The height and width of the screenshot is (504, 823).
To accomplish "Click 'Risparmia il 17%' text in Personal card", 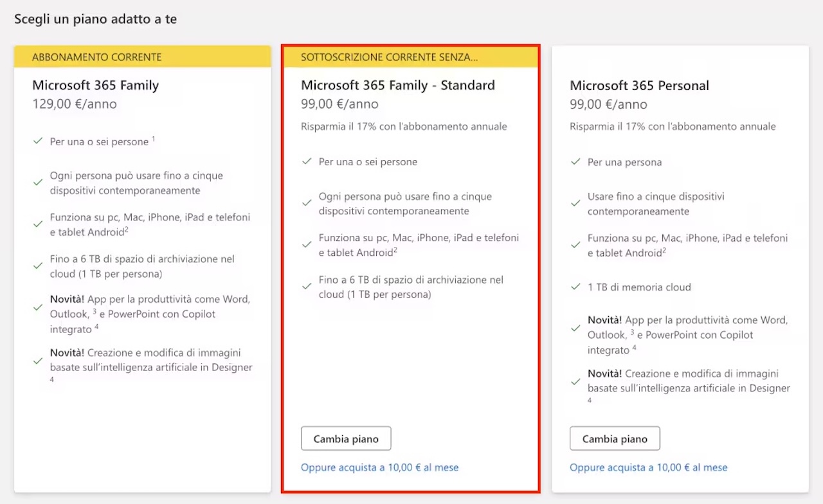I will [x=608, y=127].
